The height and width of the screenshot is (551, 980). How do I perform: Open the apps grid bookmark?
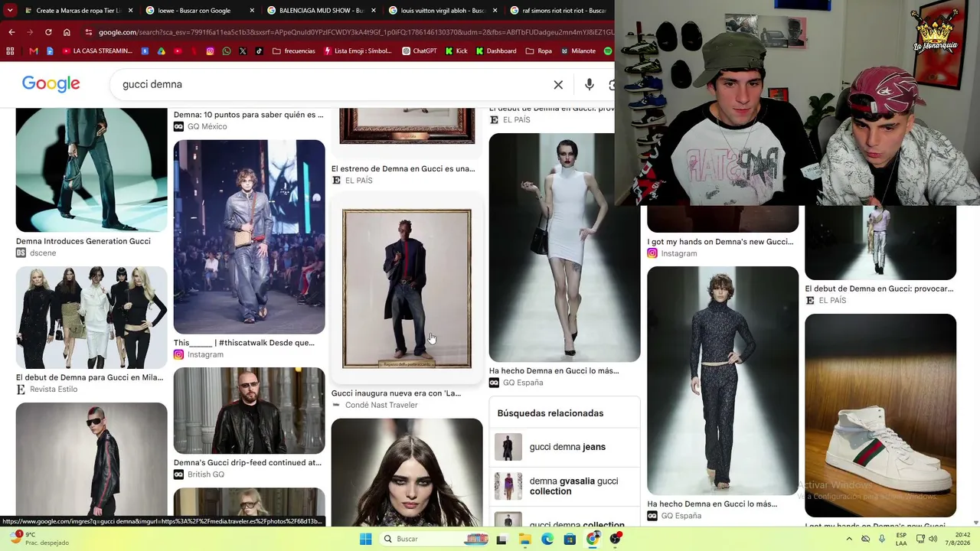tap(10, 51)
